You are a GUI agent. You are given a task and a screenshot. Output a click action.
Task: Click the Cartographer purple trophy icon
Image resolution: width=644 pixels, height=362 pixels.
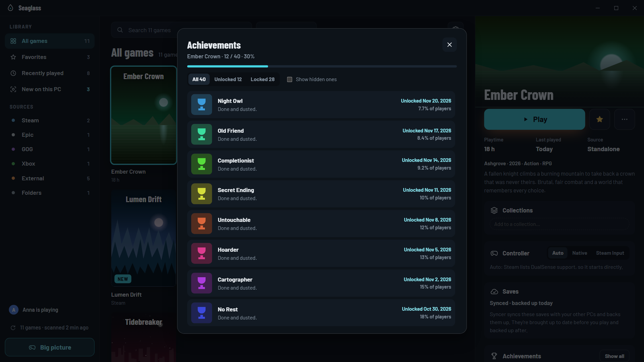tap(202, 283)
